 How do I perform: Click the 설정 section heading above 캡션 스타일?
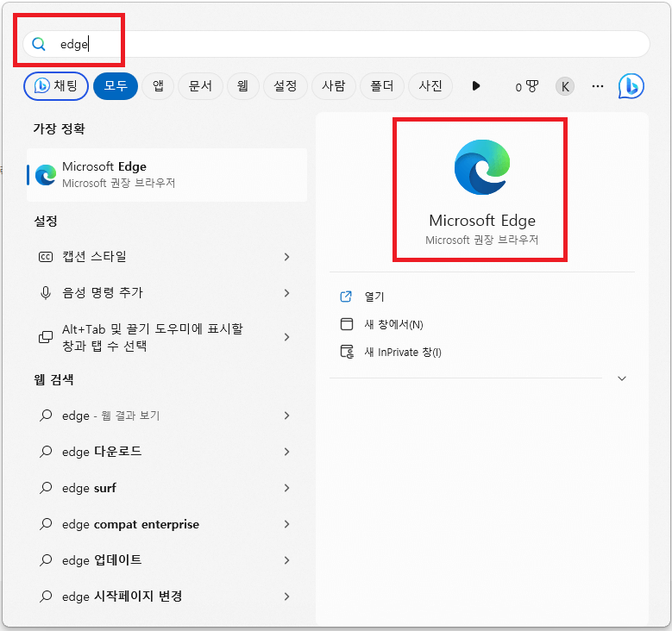pos(46,221)
